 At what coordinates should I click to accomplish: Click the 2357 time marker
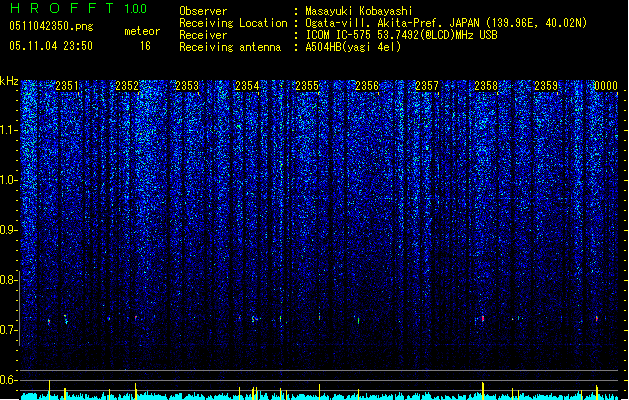[427, 86]
